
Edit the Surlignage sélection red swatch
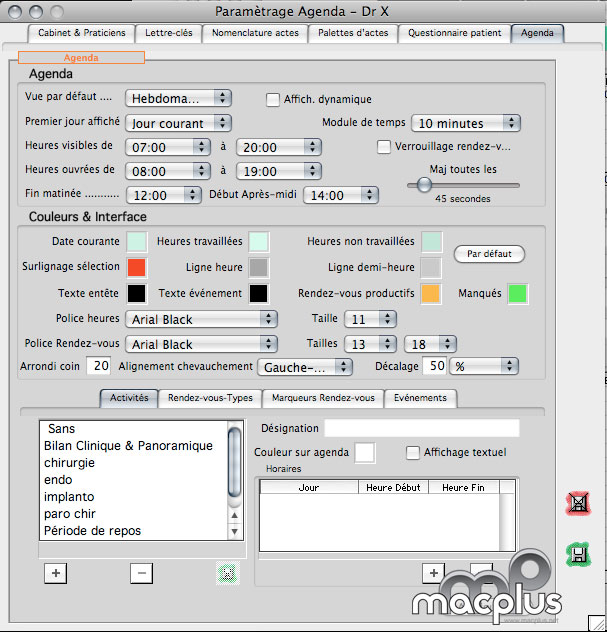pos(137,268)
